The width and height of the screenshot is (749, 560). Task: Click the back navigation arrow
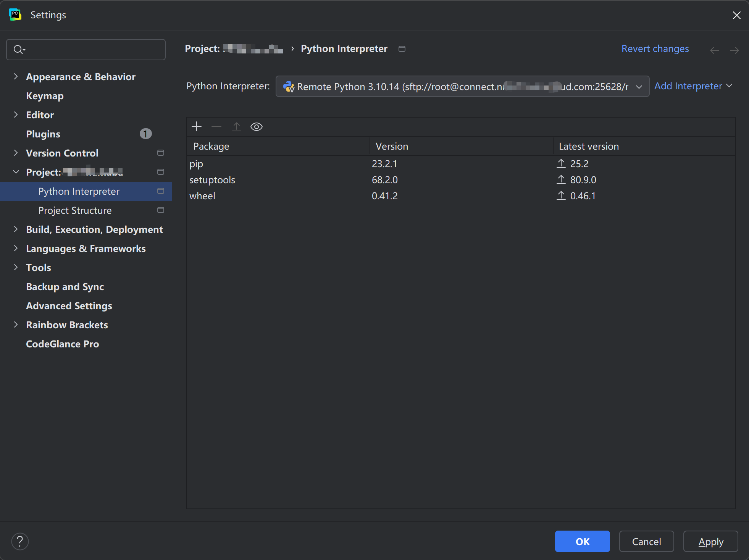coord(715,50)
